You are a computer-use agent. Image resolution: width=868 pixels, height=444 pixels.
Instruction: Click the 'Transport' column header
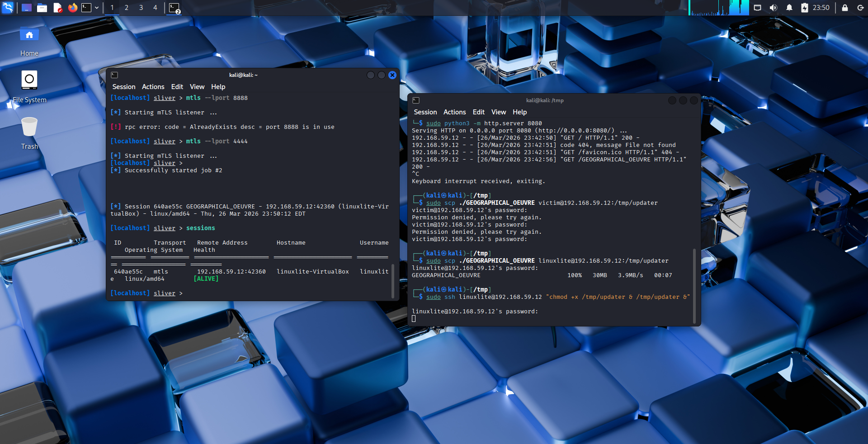click(170, 243)
